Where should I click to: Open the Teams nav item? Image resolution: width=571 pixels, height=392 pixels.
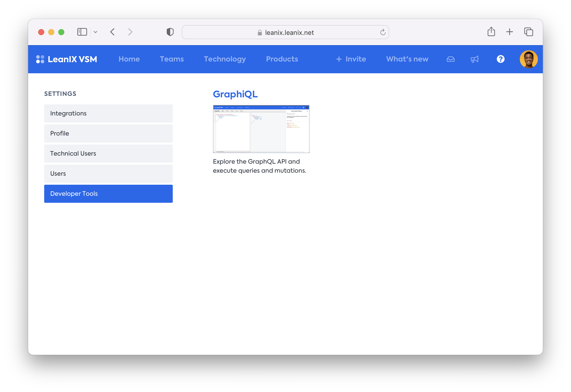(x=172, y=59)
